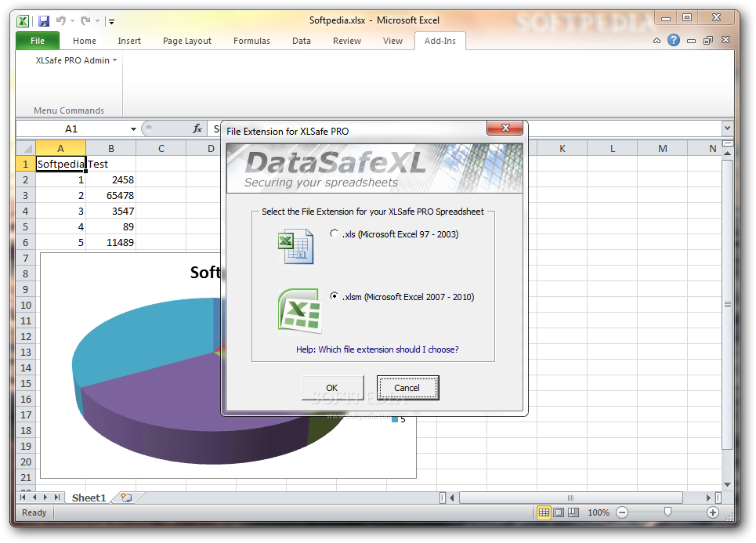Select .xls (Microsoft Excel 97 - 2003) option
The width and height of the screenshot is (756, 543).
pos(394,234)
